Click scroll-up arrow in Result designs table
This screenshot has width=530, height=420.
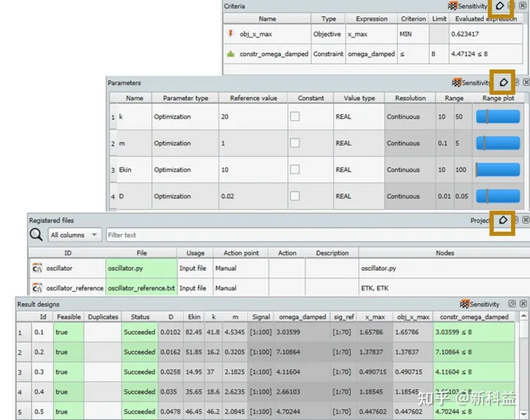pyautogui.click(x=523, y=316)
